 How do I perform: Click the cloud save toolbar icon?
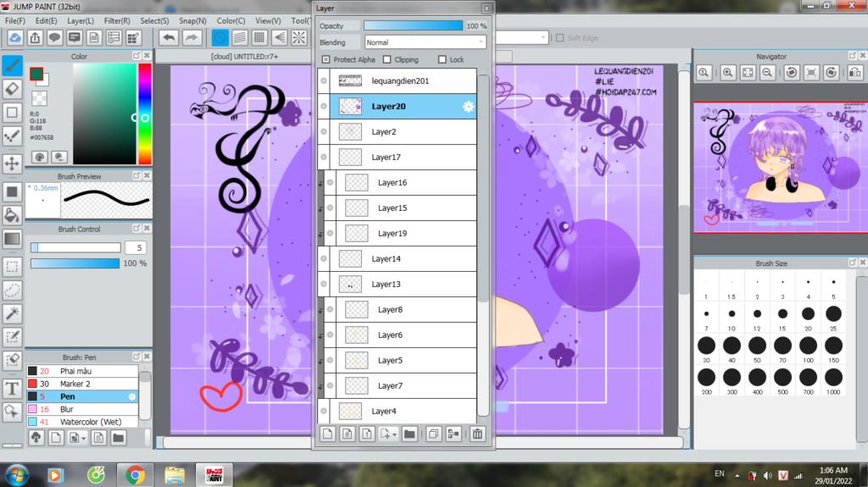pos(15,37)
